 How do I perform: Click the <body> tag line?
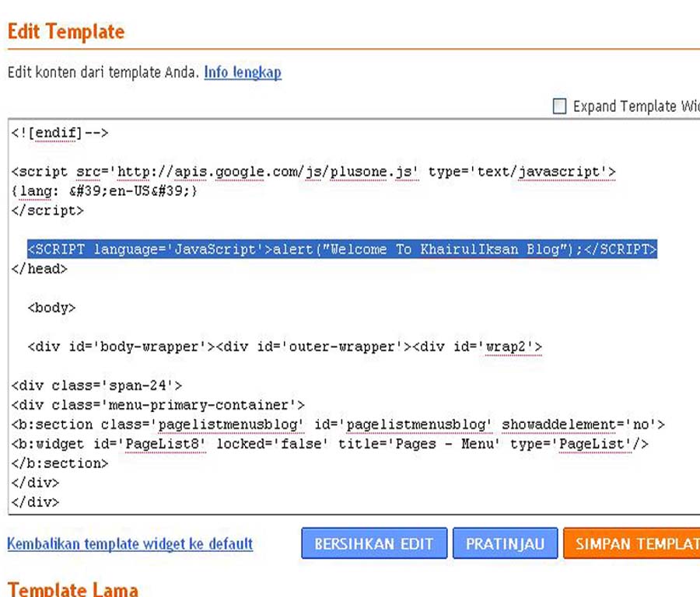click(51, 308)
